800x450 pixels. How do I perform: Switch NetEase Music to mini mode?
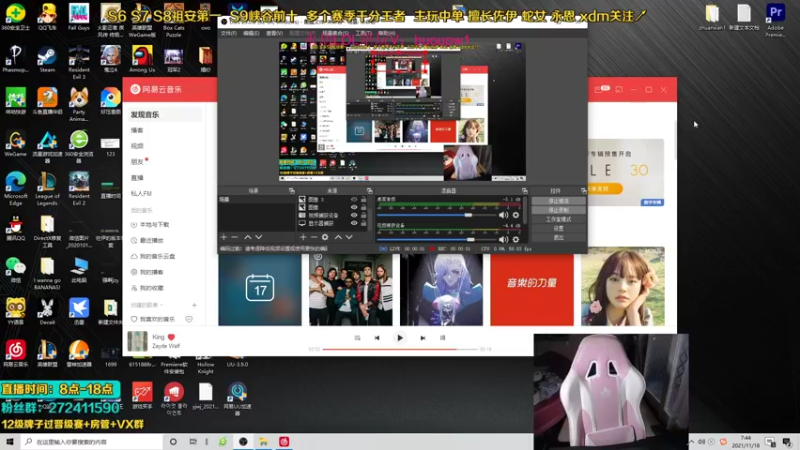tap(619, 90)
